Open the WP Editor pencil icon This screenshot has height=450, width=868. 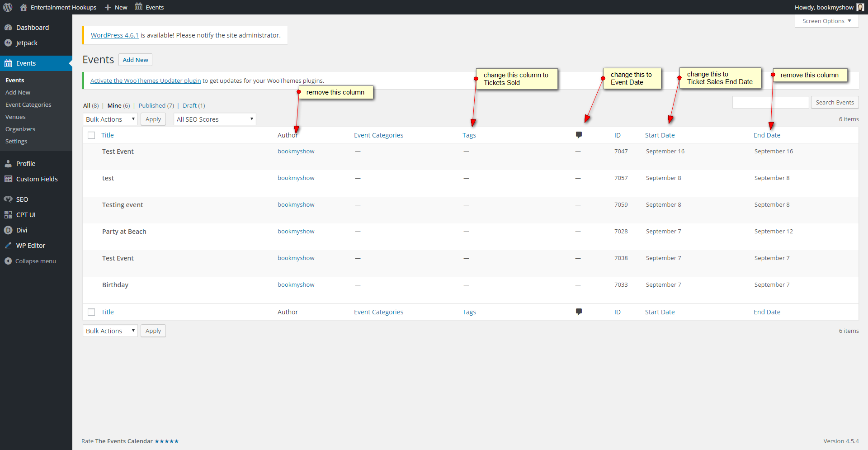point(8,246)
